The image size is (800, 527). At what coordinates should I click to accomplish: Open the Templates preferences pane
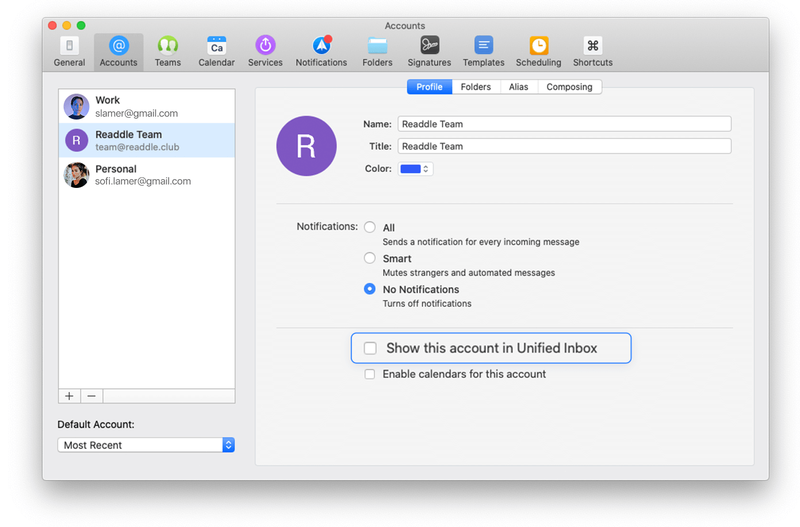pos(484,52)
